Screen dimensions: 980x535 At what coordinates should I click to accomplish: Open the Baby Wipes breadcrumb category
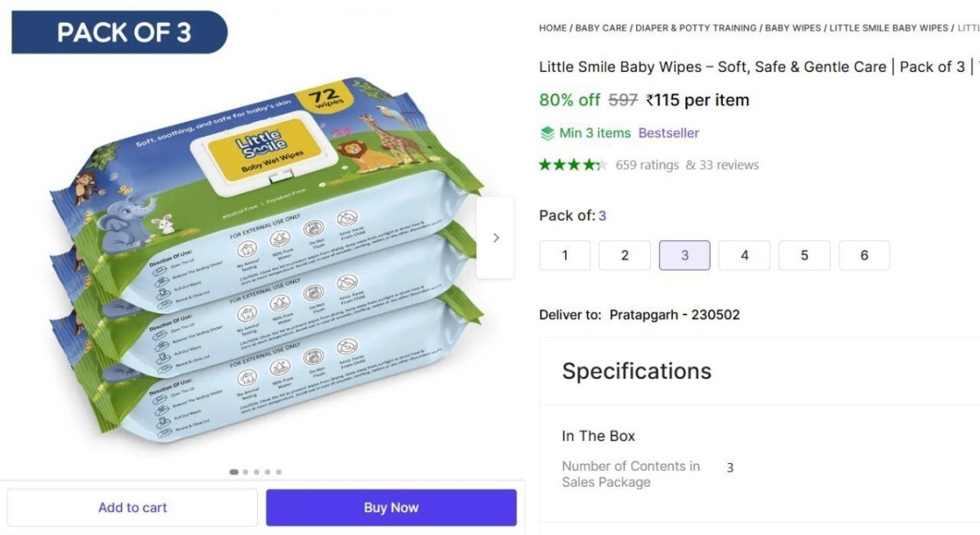[792, 27]
